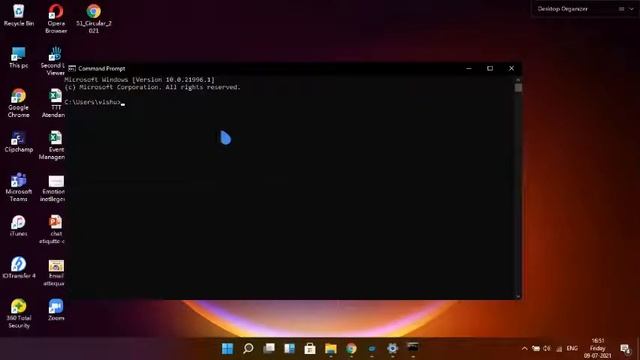640x360 pixels.
Task: Open Settings gear on the taskbar
Action: 392,349
